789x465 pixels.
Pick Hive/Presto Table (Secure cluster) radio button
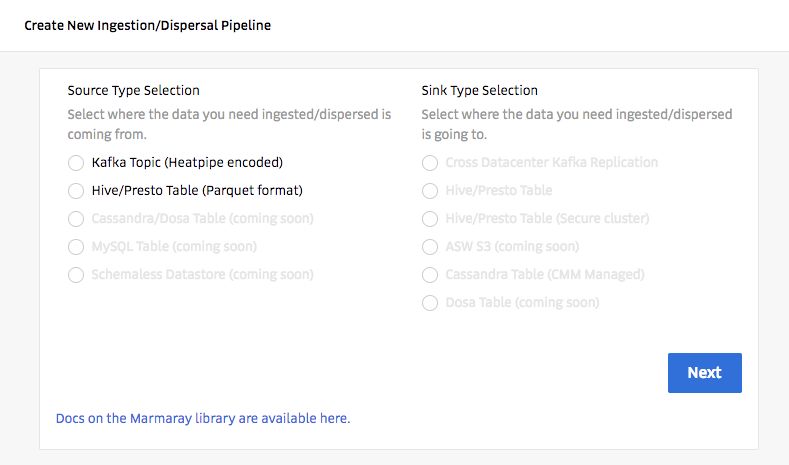[430, 219]
